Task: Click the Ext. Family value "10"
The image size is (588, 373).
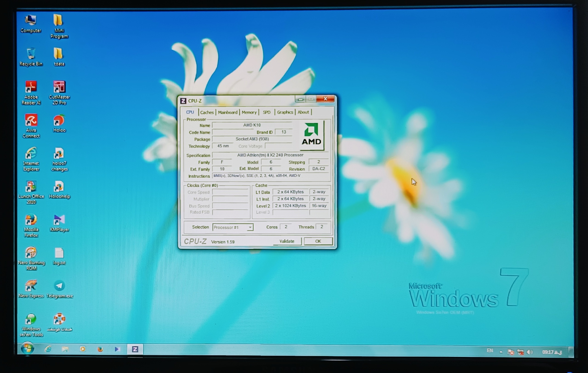Action: [x=222, y=169]
